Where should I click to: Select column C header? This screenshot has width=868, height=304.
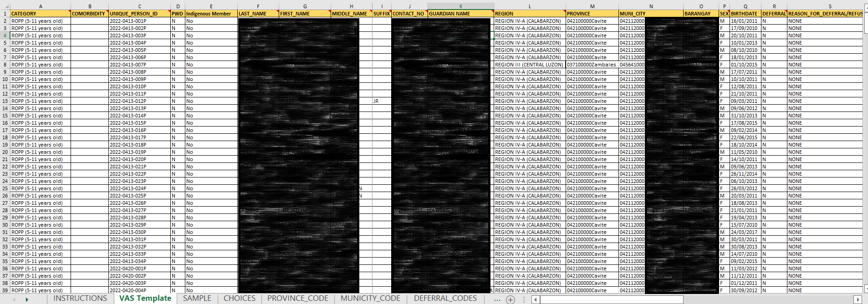point(140,6)
